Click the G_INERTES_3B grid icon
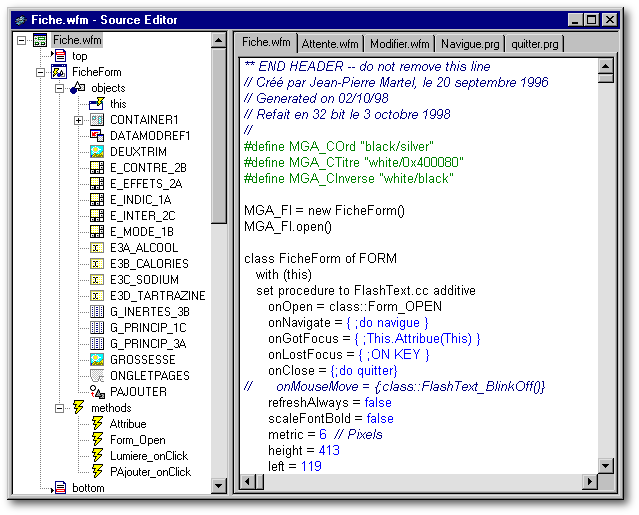This screenshot has height=515, width=639. [97, 312]
